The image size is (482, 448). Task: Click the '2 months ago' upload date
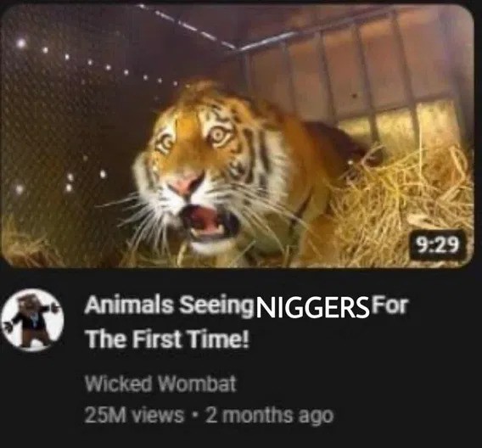(270, 416)
